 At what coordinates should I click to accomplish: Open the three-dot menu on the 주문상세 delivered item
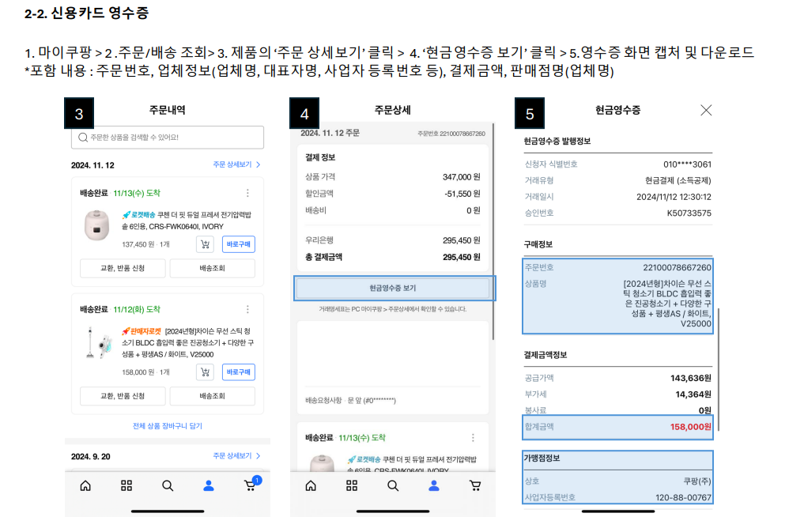(x=473, y=436)
